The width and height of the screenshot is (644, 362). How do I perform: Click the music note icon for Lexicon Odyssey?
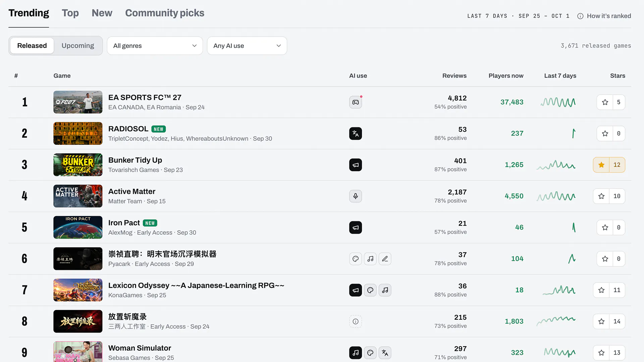point(385,290)
